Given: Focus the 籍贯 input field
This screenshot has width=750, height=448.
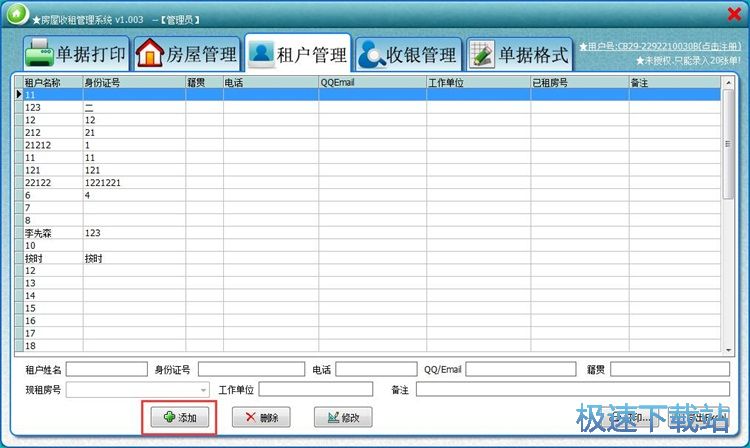Looking at the screenshot, I should (670, 369).
